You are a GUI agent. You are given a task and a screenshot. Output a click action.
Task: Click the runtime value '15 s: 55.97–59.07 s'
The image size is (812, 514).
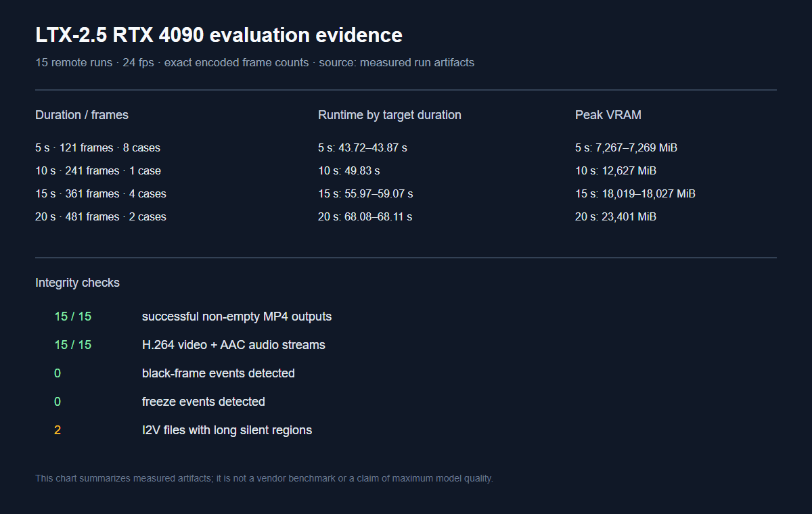click(x=365, y=193)
